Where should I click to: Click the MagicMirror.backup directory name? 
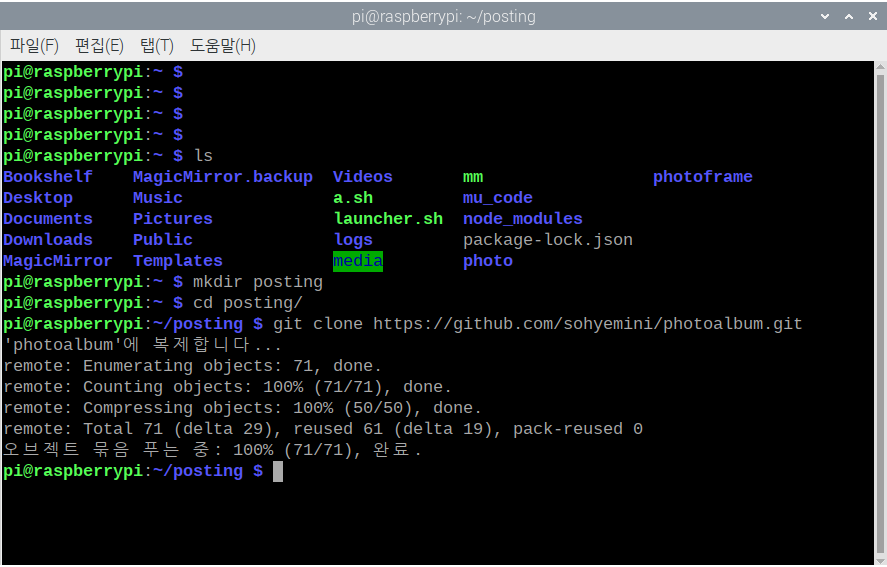pos(223,177)
